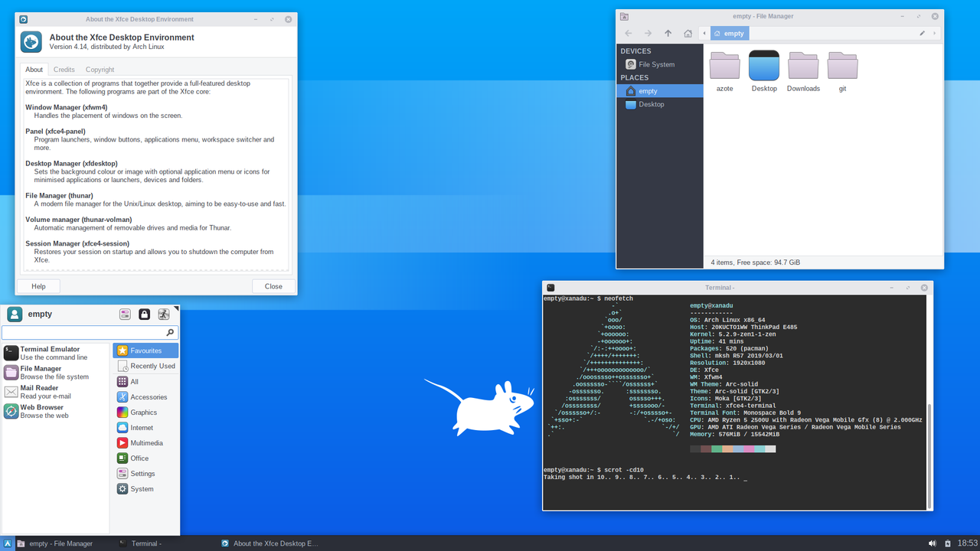
Task: Click the 'Session Manager (xfce4-session)' heading
Action: (77, 243)
